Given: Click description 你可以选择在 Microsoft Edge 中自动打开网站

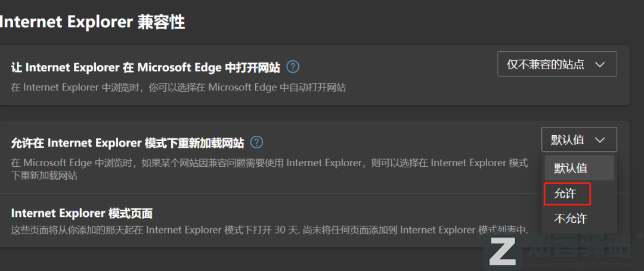Looking at the screenshot, I should [x=179, y=88].
